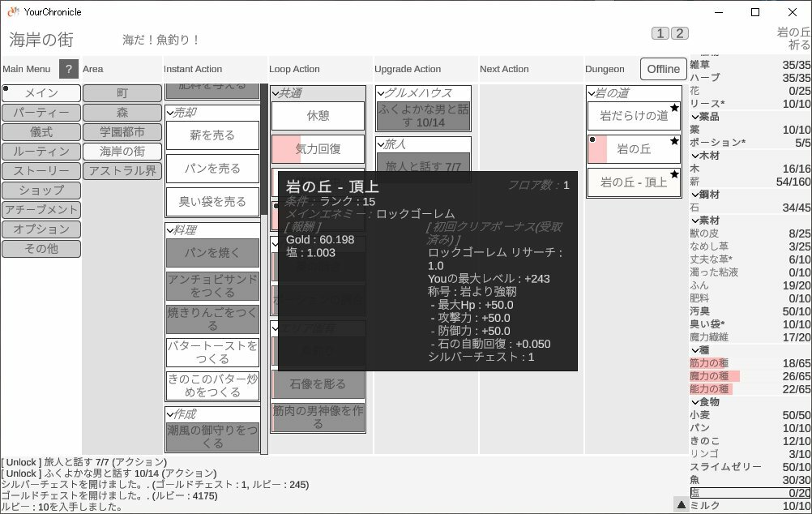
Task: Start 筋肉の男神像を作る loop action
Action: point(318,417)
